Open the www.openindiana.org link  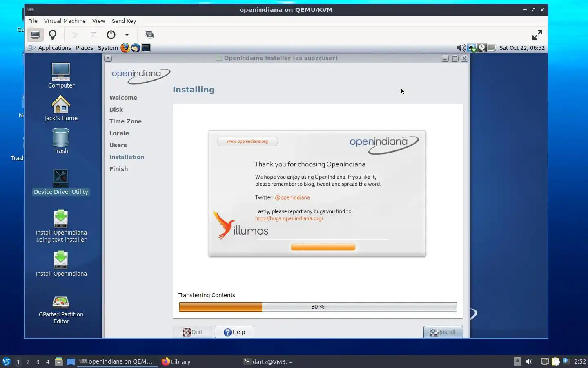[247, 141]
